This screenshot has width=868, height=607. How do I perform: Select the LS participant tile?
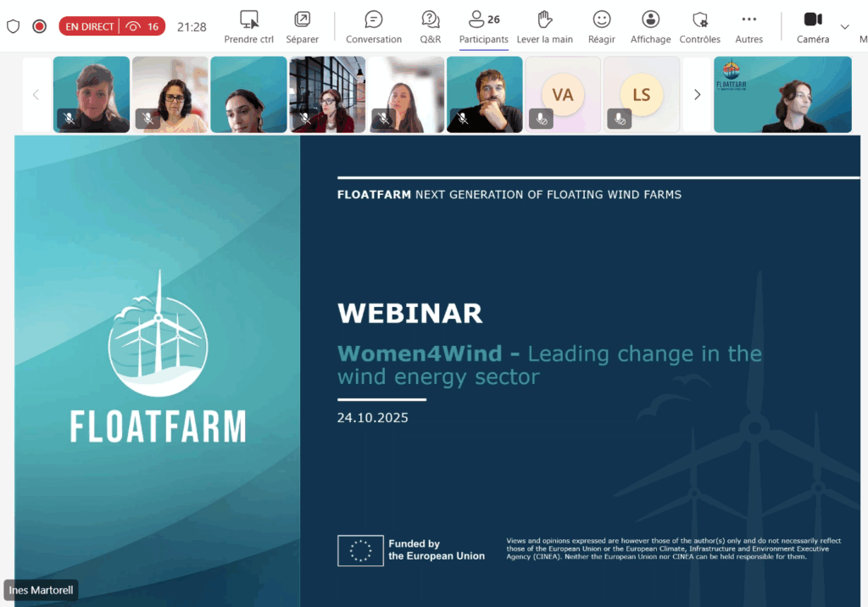point(641,95)
